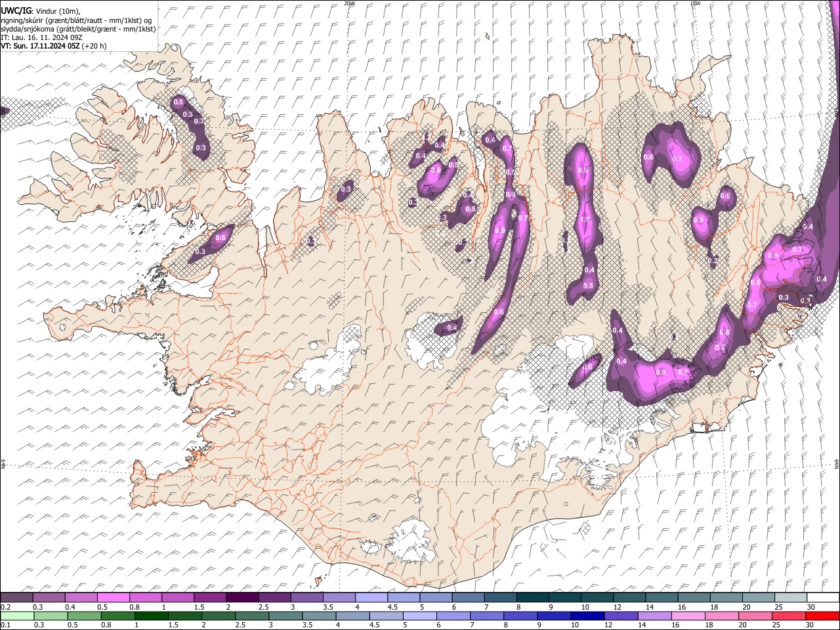Viewport: 840px width, 630px height.
Task: Click the '14' label in the bottom legend row
Action: click(x=642, y=625)
